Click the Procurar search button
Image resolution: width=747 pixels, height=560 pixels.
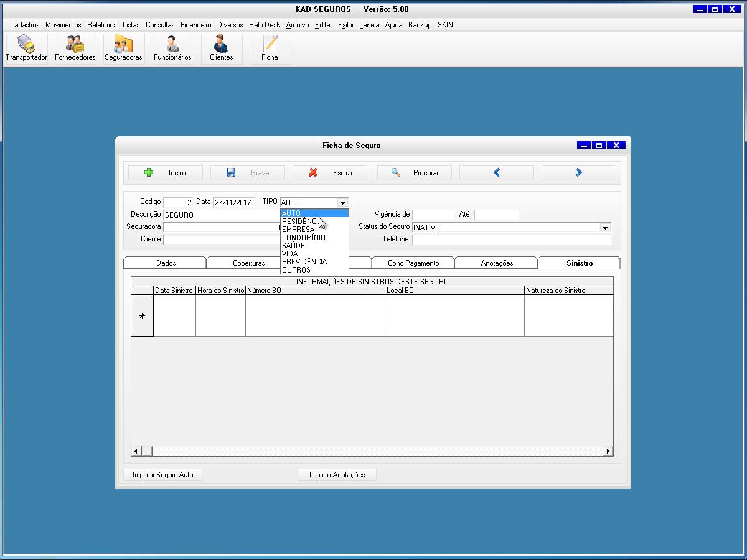(414, 173)
